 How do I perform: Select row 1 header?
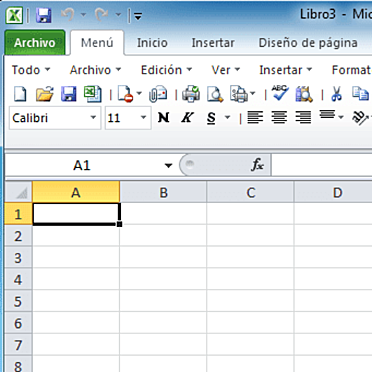coord(19,214)
